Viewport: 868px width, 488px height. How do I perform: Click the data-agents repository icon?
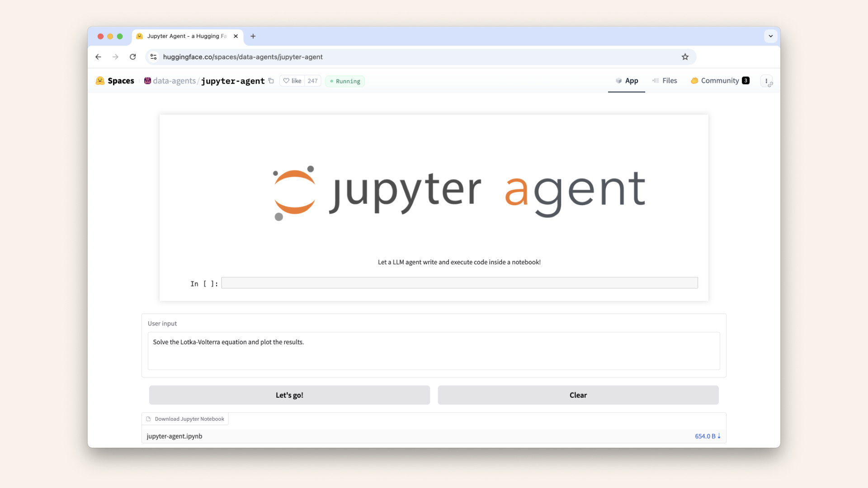coord(147,80)
